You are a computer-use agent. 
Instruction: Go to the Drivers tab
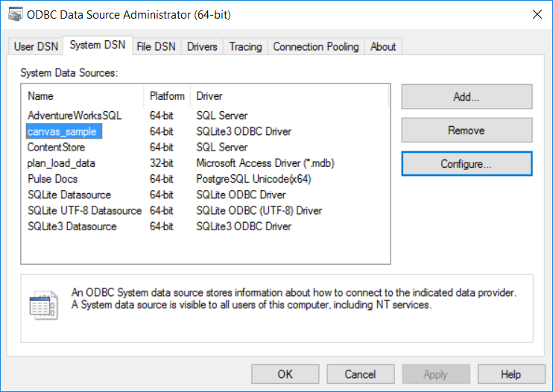click(x=202, y=46)
